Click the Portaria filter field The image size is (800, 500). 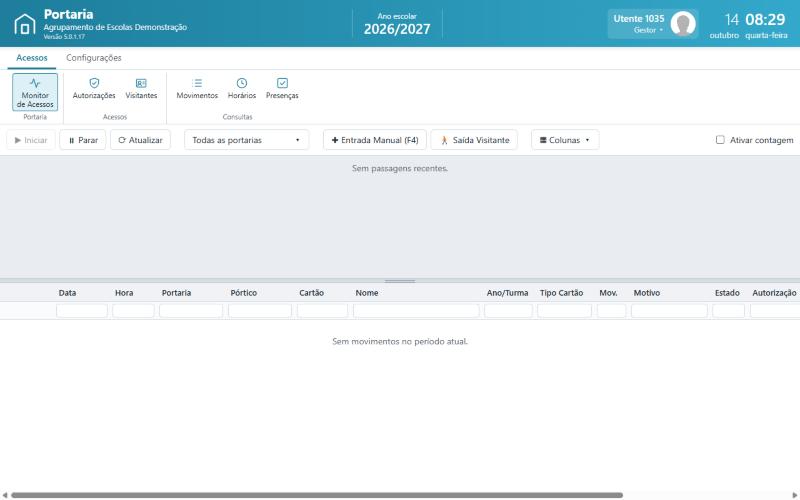tap(191, 310)
